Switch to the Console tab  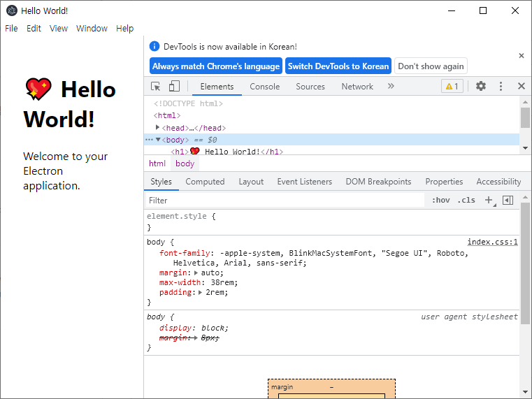pos(265,87)
